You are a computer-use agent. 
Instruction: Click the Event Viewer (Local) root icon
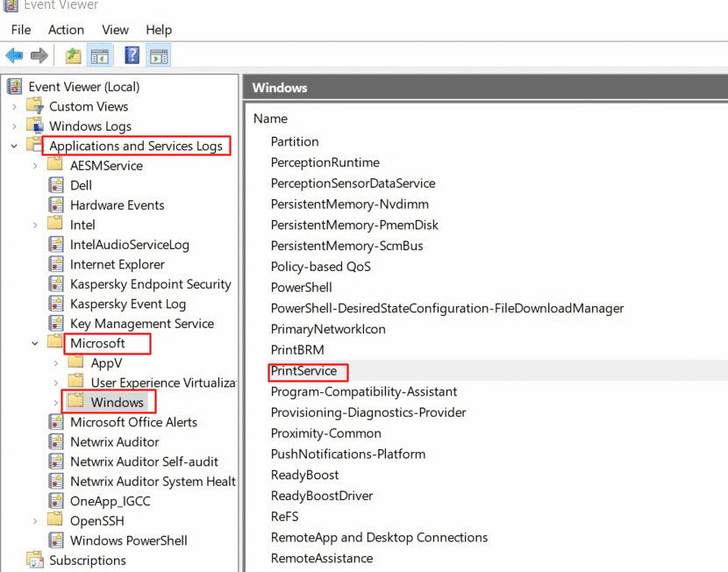point(14,86)
